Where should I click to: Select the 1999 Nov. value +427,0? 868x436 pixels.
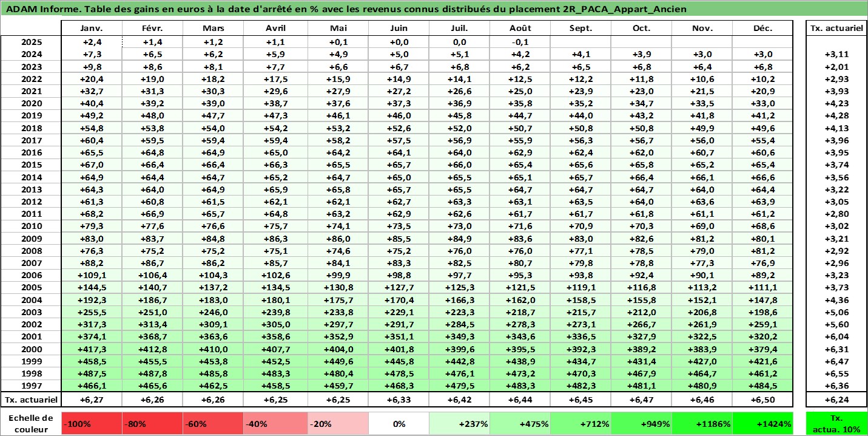click(x=702, y=361)
